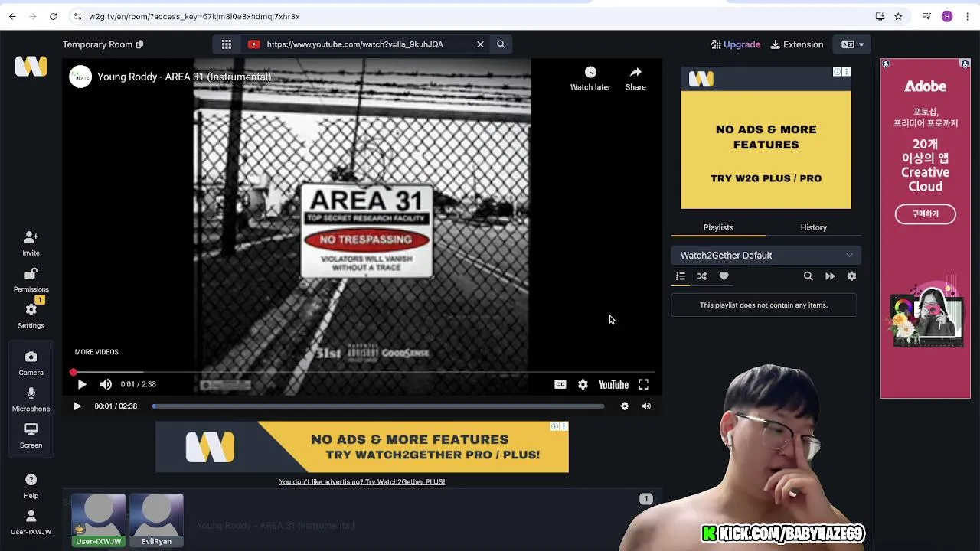
Task: Click Share on the YouTube video
Action: [x=635, y=78]
